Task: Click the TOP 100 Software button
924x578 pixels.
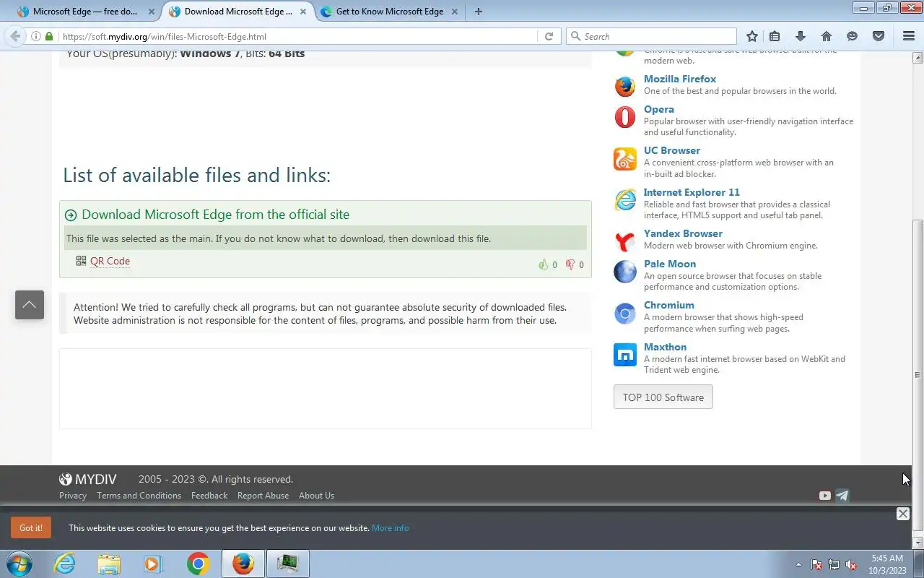Action: coord(663,397)
